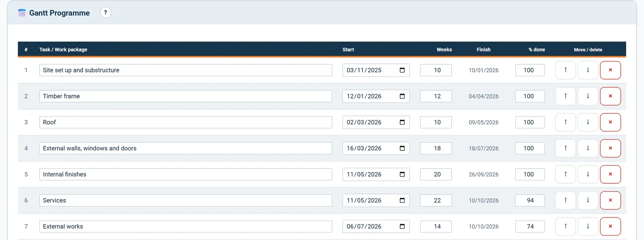This screenshot has height=240, width=644.
Task: Click weeks field showing 12 for Timber frame
Action: pyautogui.click(x=436, y=96)
